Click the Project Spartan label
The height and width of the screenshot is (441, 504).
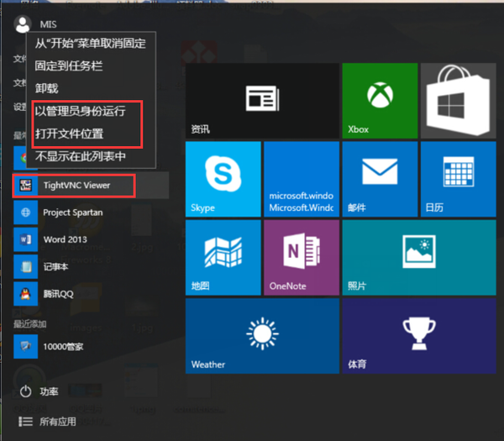point(73,213)
